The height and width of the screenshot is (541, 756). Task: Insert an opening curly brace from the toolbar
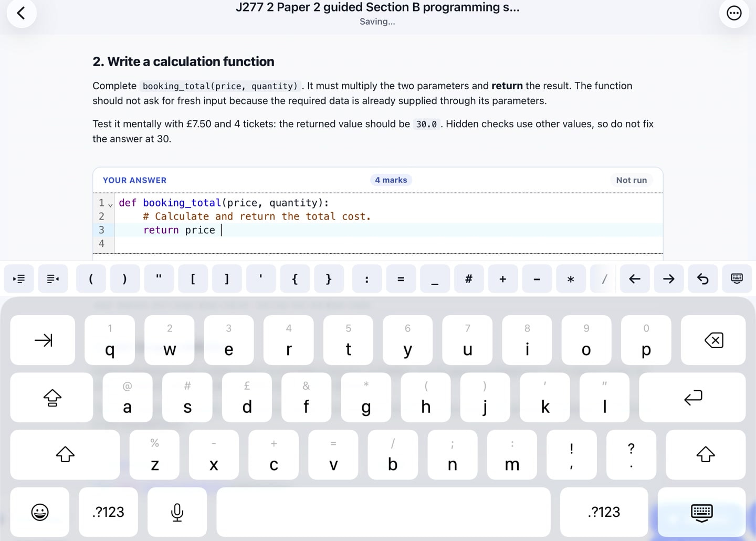pos(295,279)
